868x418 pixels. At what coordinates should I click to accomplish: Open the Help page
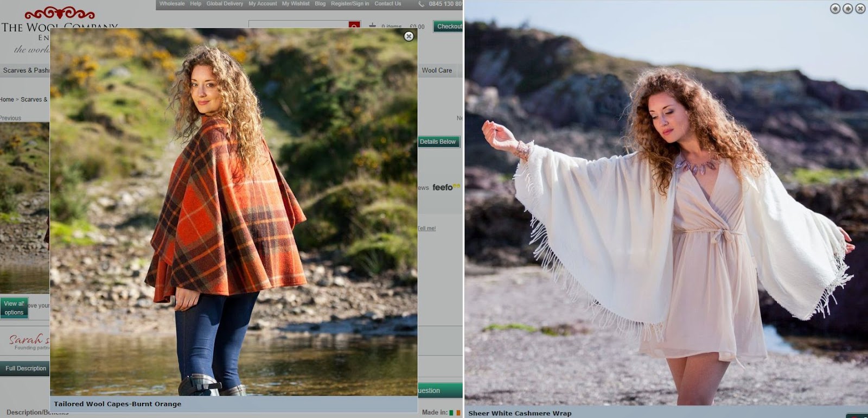tap(196, 4)
